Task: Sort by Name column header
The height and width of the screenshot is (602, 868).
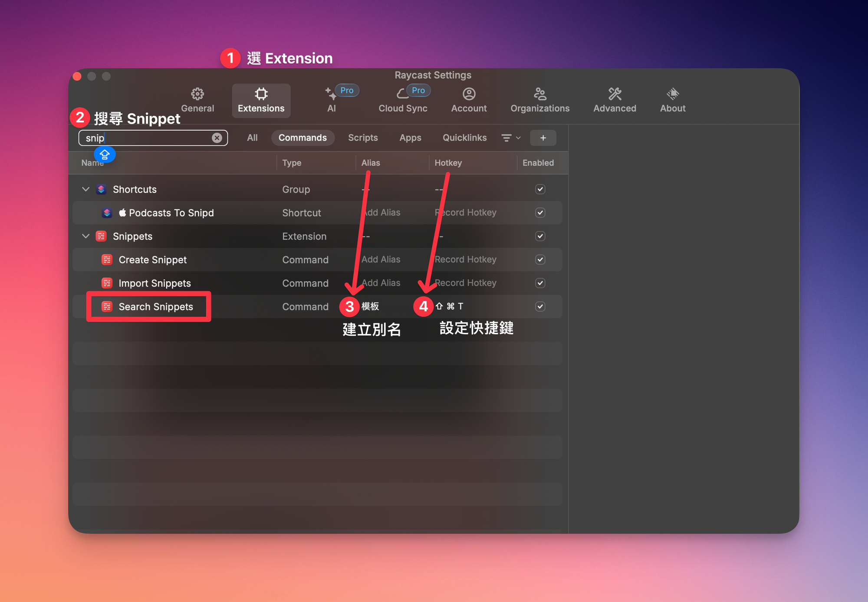Action: [92, 163]
